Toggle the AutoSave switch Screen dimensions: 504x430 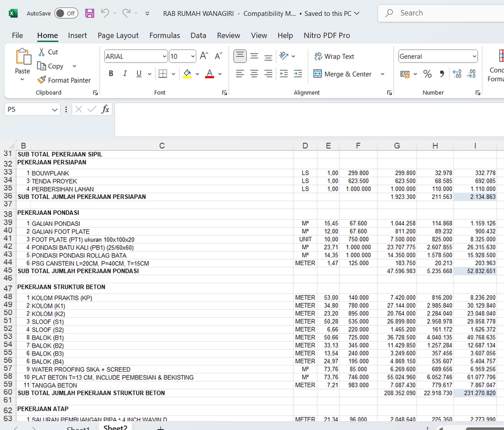[66, 13]
